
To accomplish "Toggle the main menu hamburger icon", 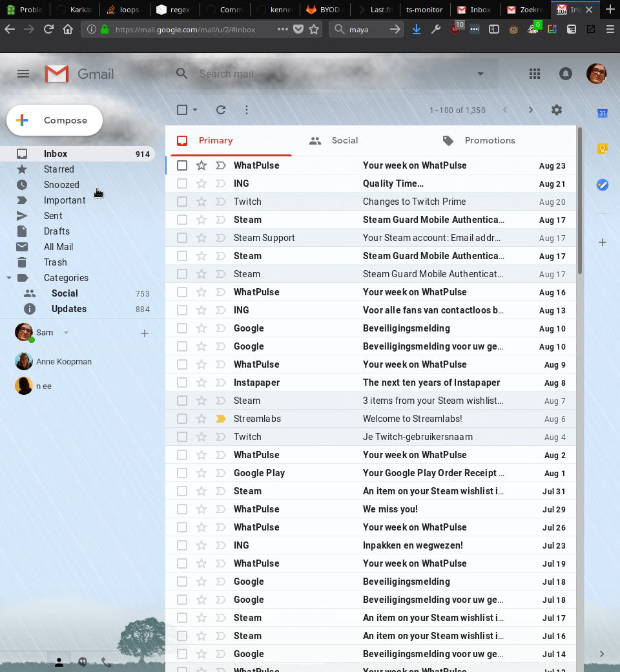I will (x=23, y=74).
